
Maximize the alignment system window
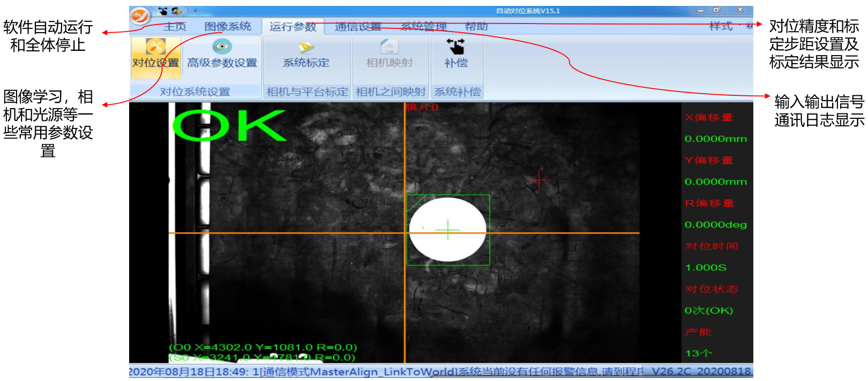[x=716, y=10]
